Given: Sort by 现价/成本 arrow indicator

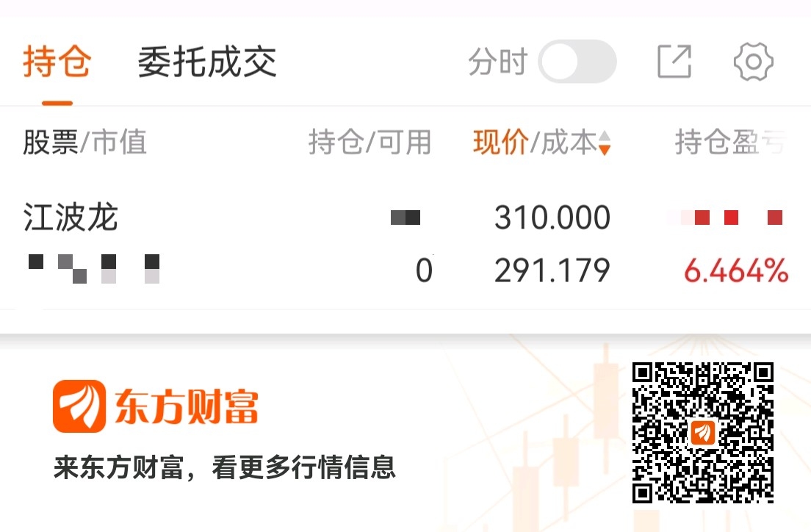Looking at the screenshot, I should 604,143.
